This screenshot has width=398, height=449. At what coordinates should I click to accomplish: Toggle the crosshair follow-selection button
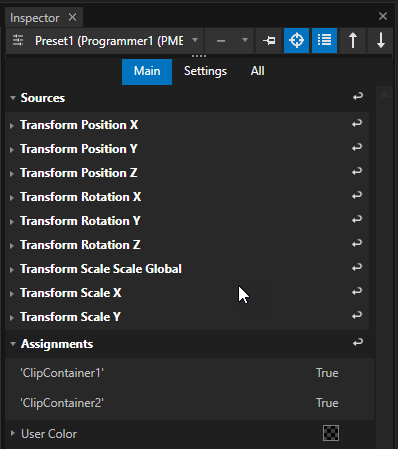[x=296, y=41]
